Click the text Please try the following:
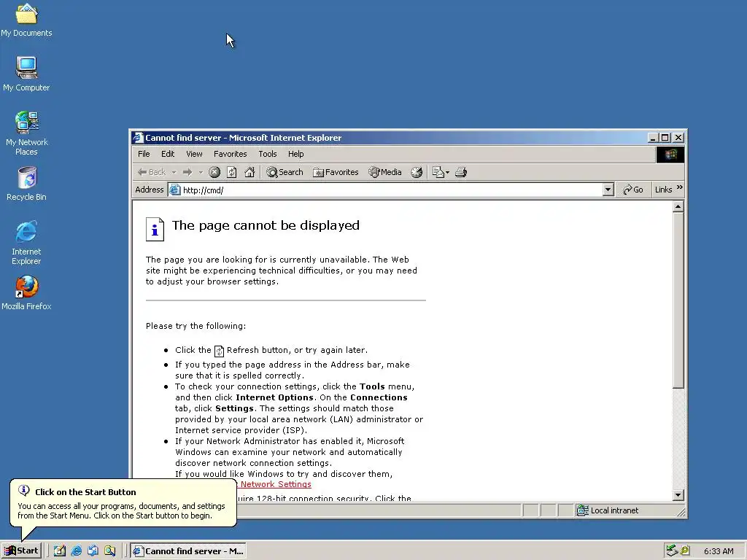This screenshot has width=747, height=560. [196, 326]
